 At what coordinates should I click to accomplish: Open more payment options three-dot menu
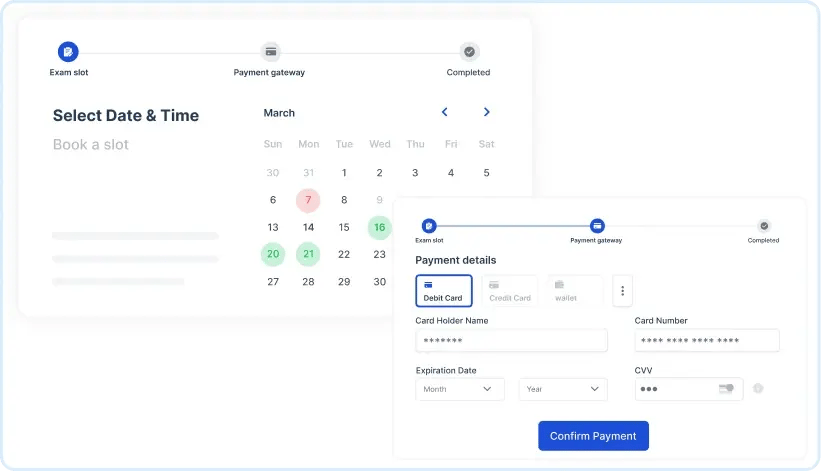coord(623,290)
